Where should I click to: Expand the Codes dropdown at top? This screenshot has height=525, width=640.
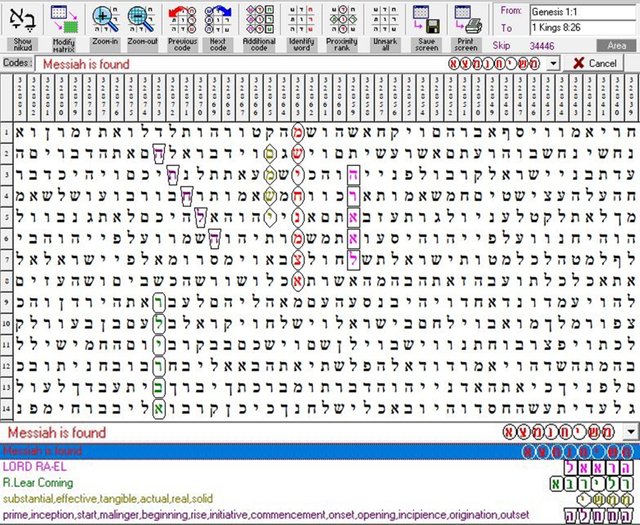pyautogui.click(x=551, y=63)
